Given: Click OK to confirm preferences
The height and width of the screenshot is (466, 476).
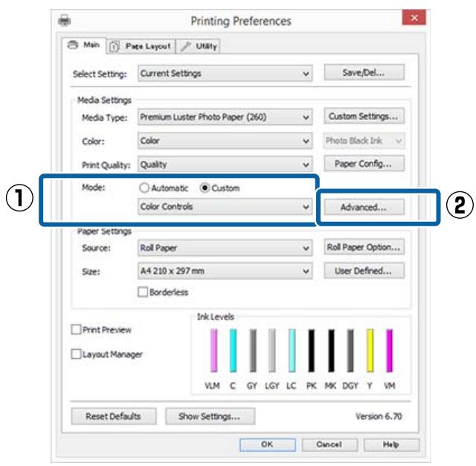Looking at the screenshot, I should [268, 444].
